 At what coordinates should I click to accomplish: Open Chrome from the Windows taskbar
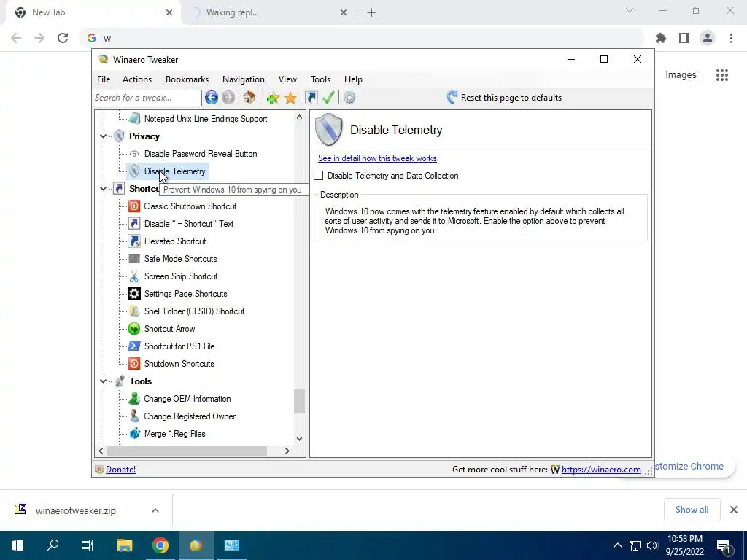160,545
